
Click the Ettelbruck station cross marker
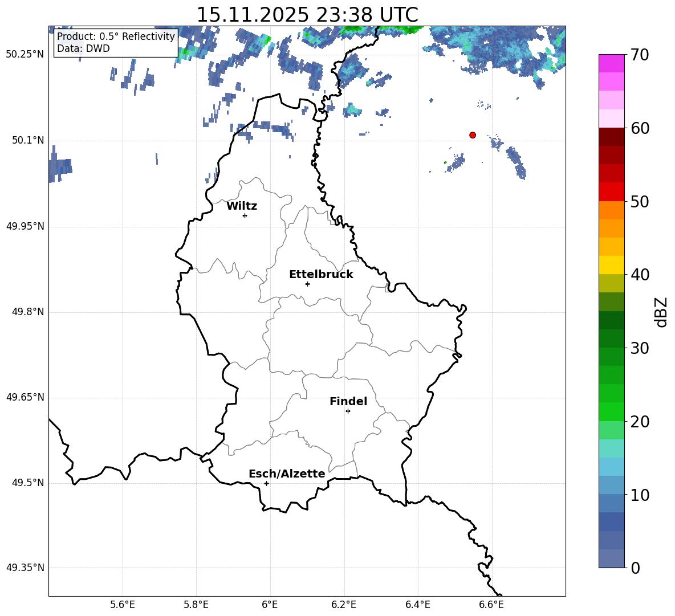[307, 284]
